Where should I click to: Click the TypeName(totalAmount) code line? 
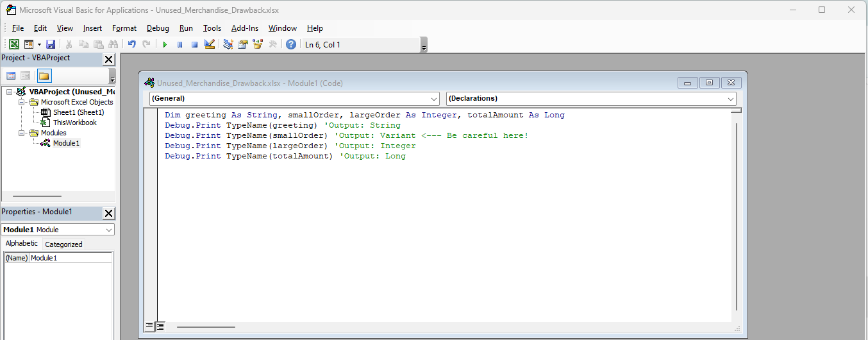pyautogui.click(x=285, y=156)
